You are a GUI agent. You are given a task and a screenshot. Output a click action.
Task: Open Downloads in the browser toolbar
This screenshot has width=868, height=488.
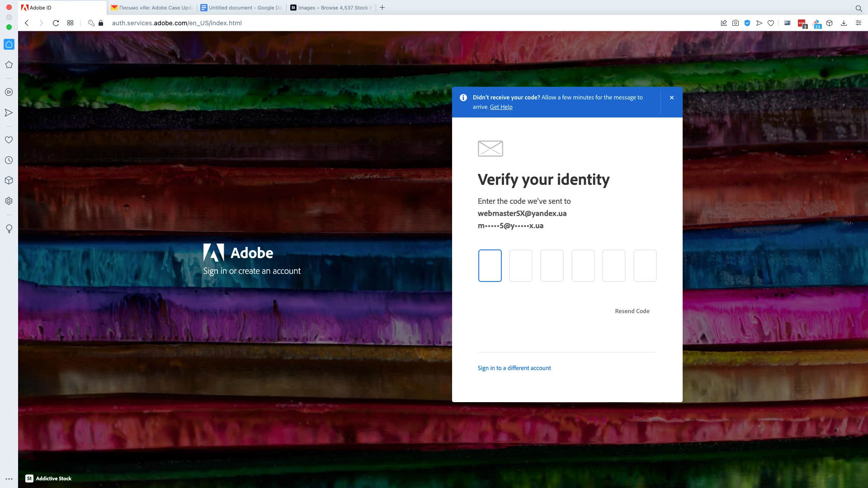pos(844,23)
